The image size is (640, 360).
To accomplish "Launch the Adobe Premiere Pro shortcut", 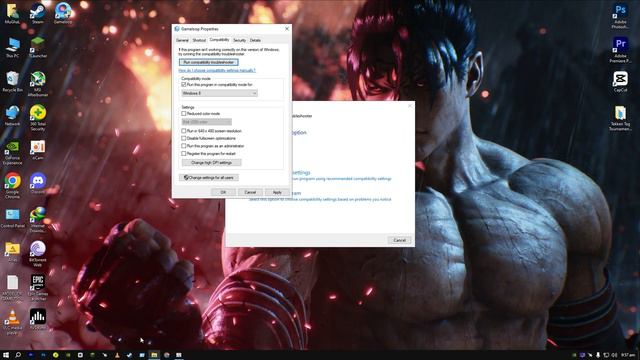I will [620, 50].
